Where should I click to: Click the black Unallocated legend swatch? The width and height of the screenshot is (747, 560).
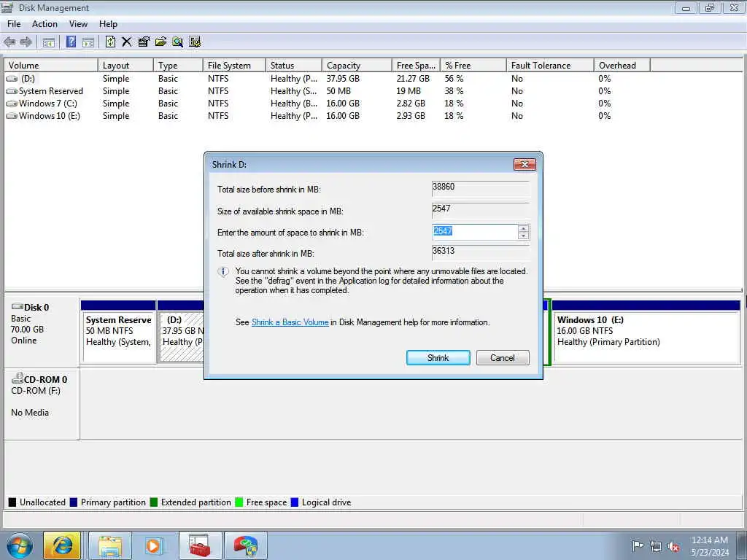click(x=12, y=502)
